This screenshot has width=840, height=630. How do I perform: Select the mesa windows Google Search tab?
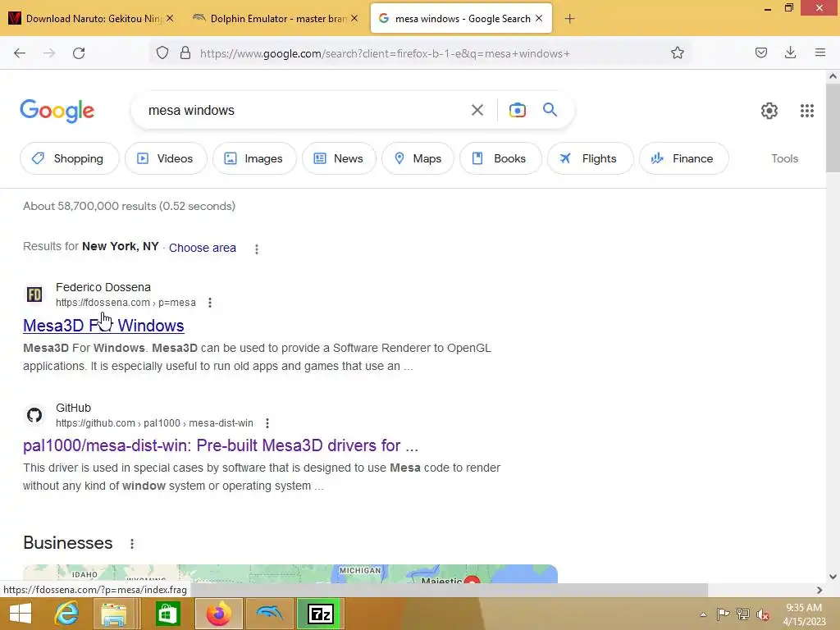(461, 19)
